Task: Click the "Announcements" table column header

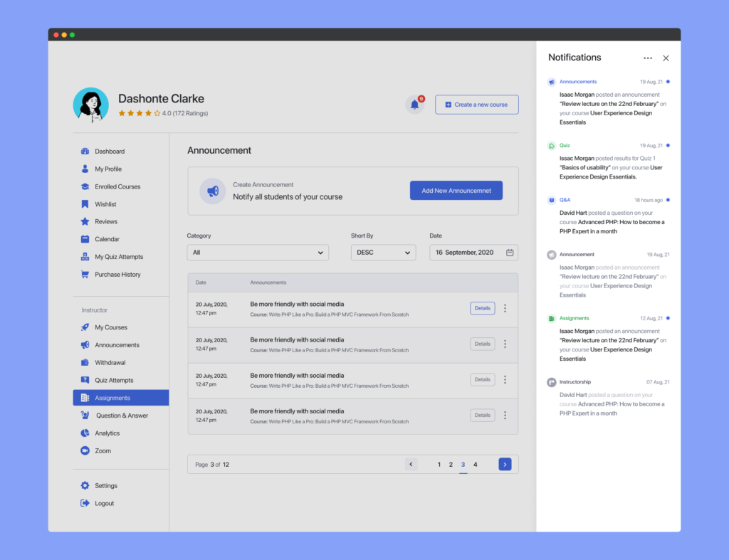Action: [x=268, y=282]
